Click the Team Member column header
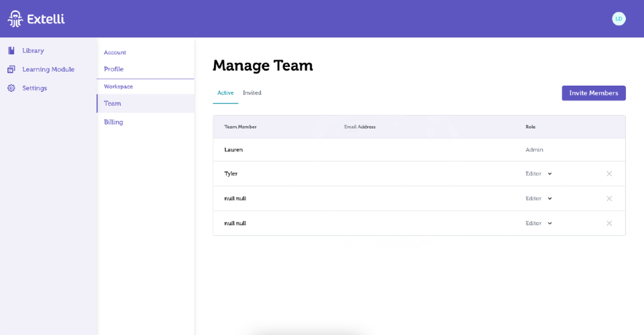Screen dimensions: 644x335 [240, 127]
